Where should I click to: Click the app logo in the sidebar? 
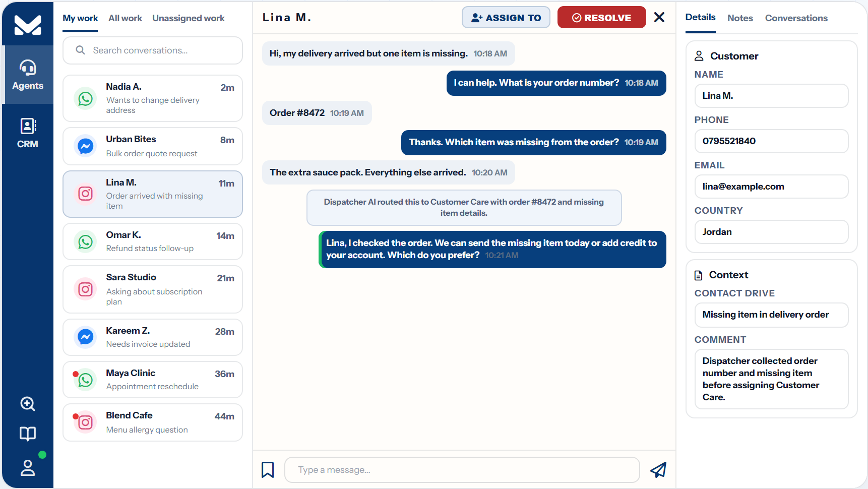tap(28, 25)
